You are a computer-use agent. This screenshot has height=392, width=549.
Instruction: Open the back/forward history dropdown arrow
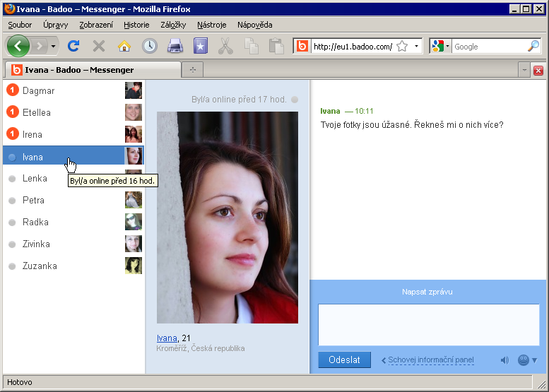tap(53, 46)
